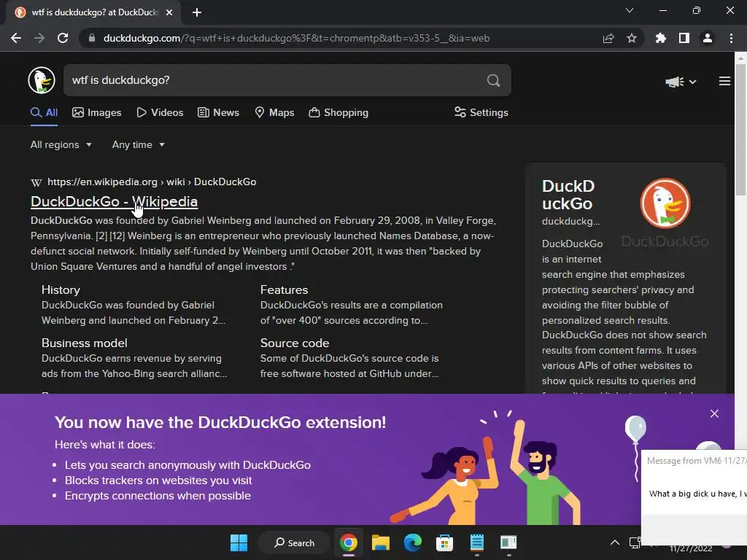This screenshot has width=747, height=560.
Task: Switch to the Images tab
Action: tap(97, 112)
